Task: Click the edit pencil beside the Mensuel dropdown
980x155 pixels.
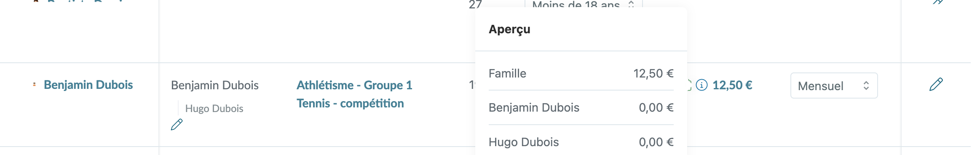Action: (936, 85)
